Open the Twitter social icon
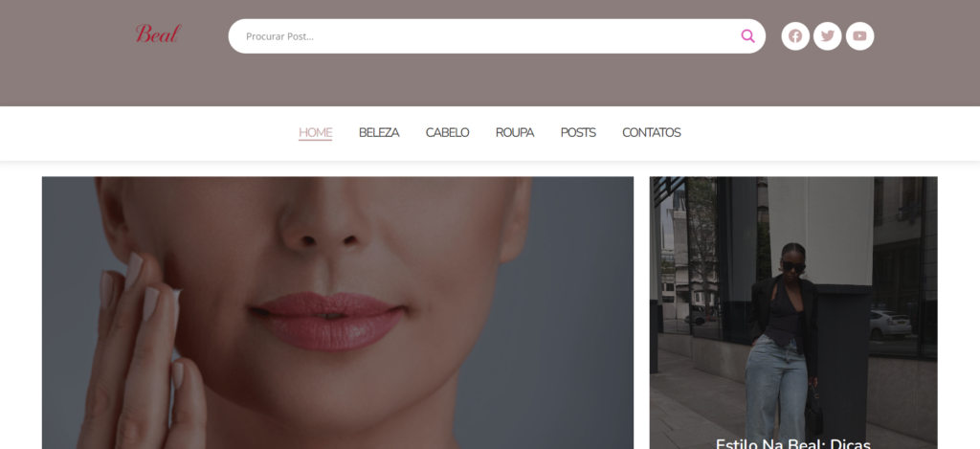Image resolution: width=980 pixels, height=449 pixels. (828, 36)
